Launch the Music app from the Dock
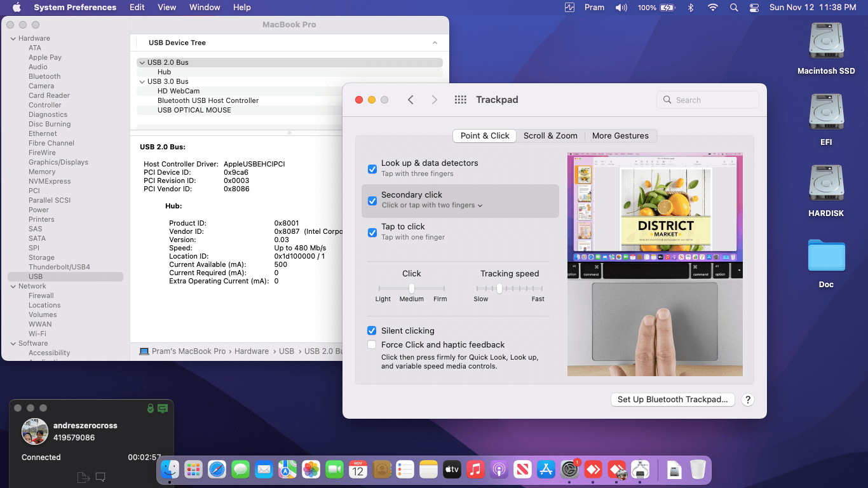 click(x=475, y=470)
